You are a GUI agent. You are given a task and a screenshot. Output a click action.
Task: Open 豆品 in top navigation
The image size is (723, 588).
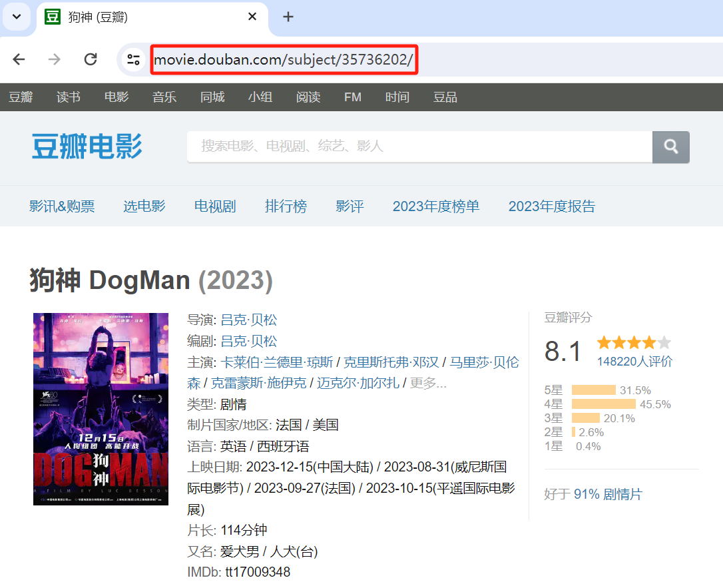[445, 97]
